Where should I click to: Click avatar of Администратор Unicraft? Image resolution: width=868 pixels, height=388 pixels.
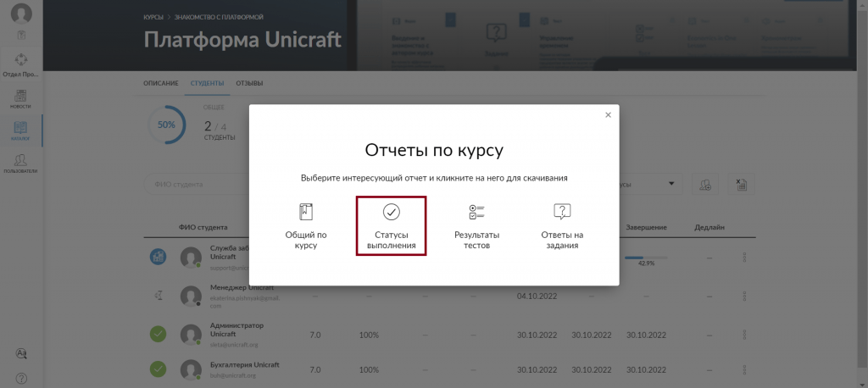coord(191,335)
